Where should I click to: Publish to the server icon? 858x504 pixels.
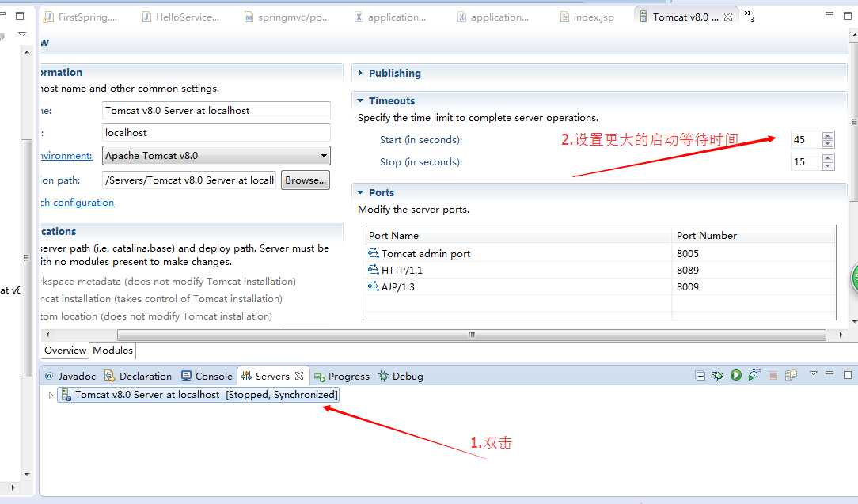click(x=791, y=375)
